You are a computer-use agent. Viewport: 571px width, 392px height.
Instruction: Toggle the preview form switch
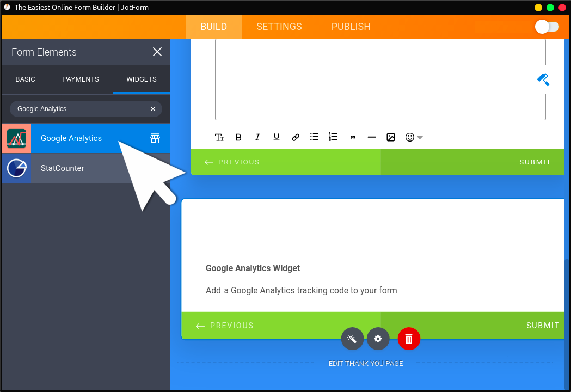click(547, 27)
